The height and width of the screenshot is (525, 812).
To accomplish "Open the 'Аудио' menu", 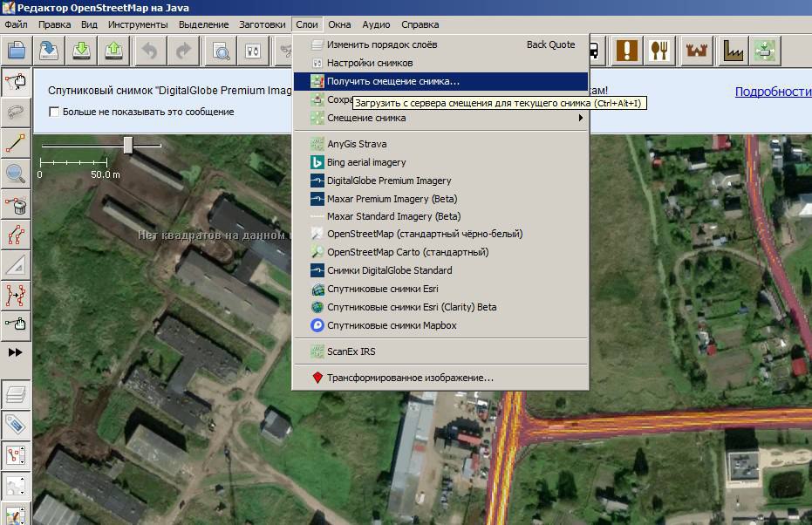I will pos(376,24).
